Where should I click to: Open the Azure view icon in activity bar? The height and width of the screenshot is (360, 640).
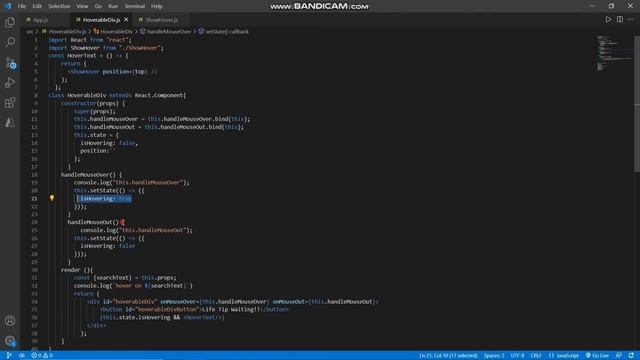click(10, 122)
